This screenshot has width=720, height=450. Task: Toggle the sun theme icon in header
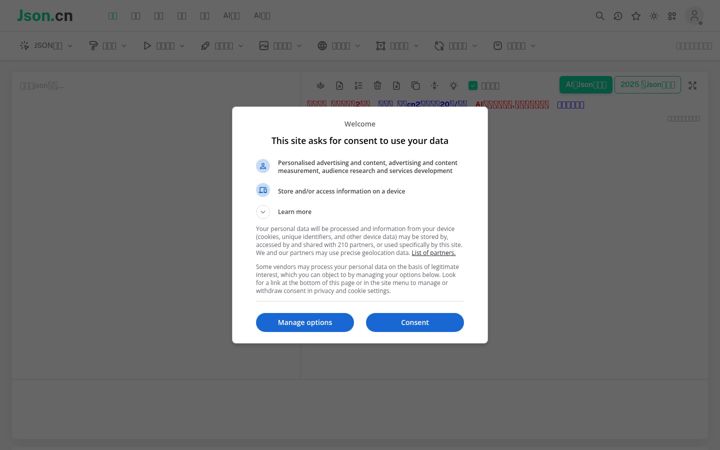point(653,16)
